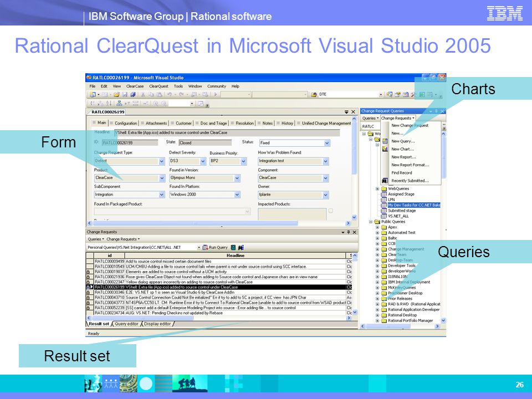The height and width of the screenshot is (399, 532).
Task: Expand the WebQueries folder node
Action: point(377,188)
